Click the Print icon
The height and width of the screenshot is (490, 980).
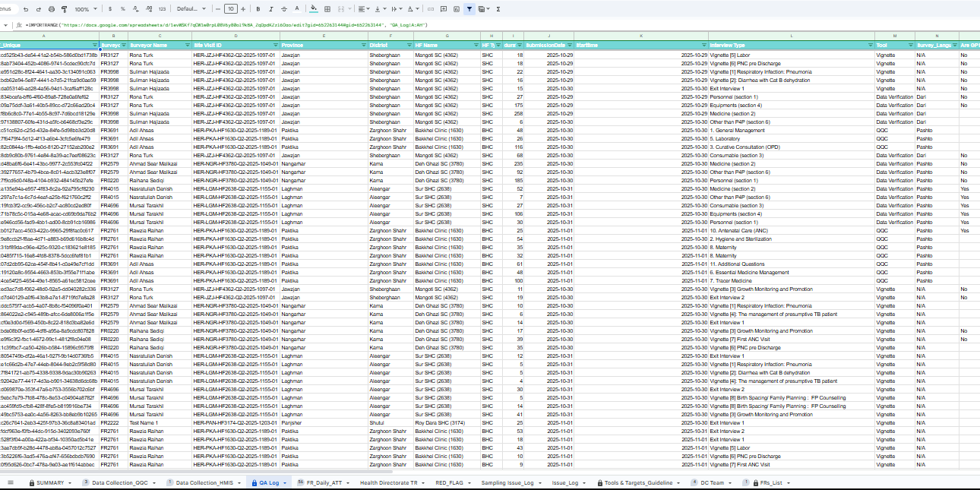51,9
